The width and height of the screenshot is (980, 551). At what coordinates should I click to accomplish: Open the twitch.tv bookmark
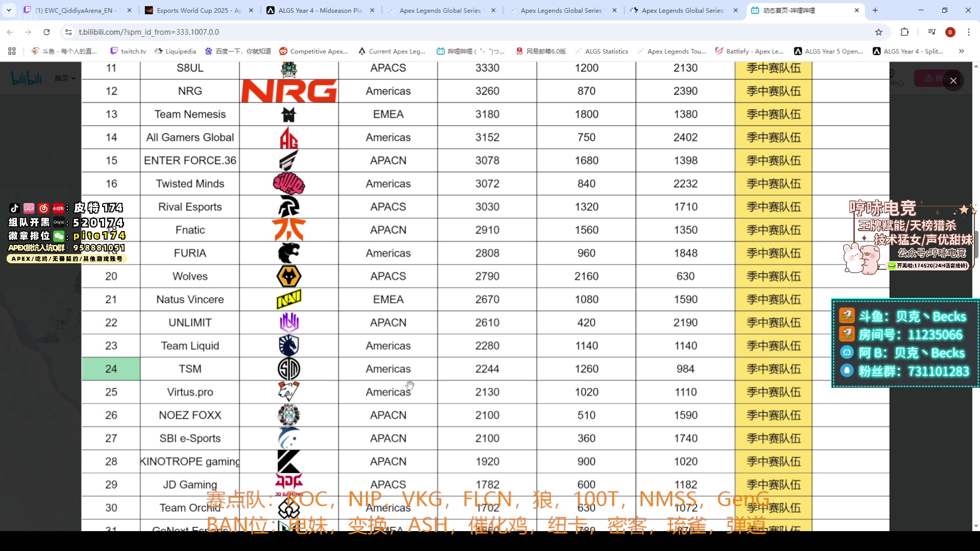pyautogui.click(x=128, y=51)
